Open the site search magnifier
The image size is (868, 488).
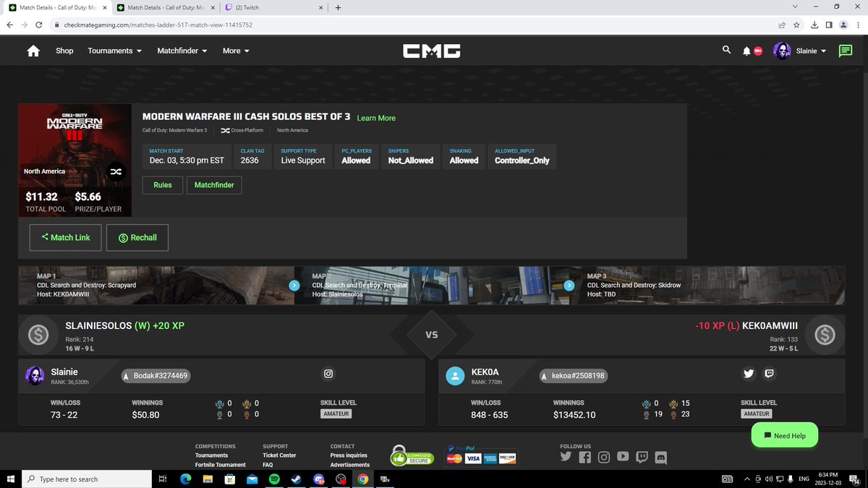726,50
